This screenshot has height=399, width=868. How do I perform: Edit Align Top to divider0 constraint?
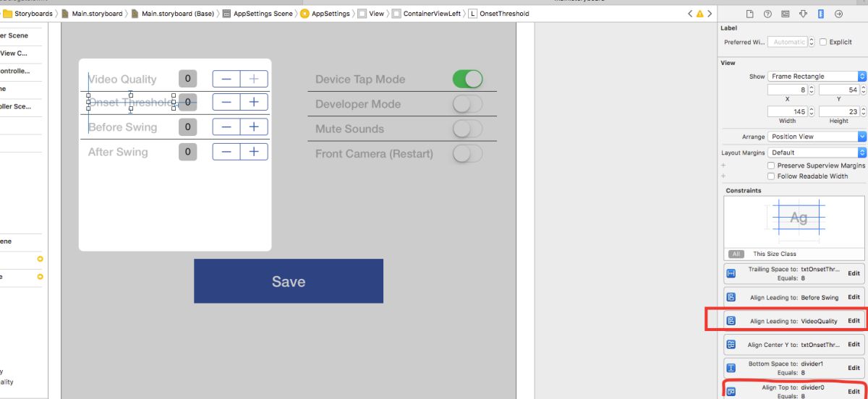pyautogui.click(x=854, y=392)
